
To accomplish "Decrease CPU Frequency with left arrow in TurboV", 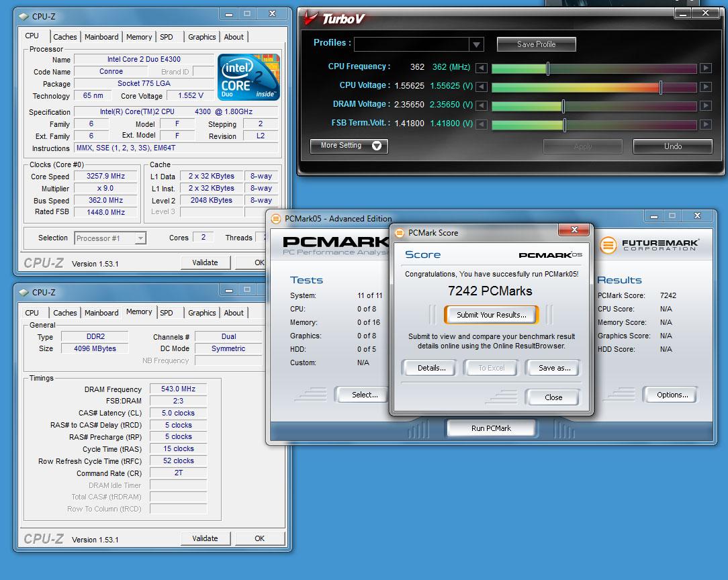I will click(x=482, y=68).
